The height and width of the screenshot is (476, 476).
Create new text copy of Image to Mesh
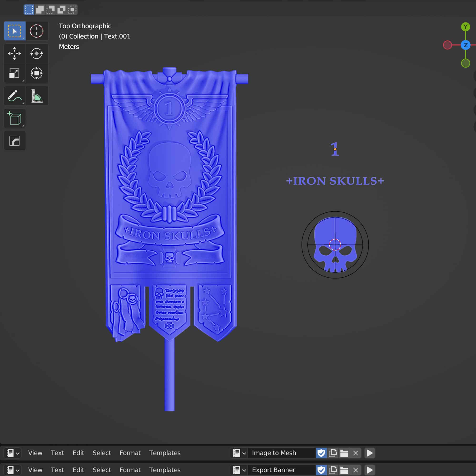click(x=333, y=453)
